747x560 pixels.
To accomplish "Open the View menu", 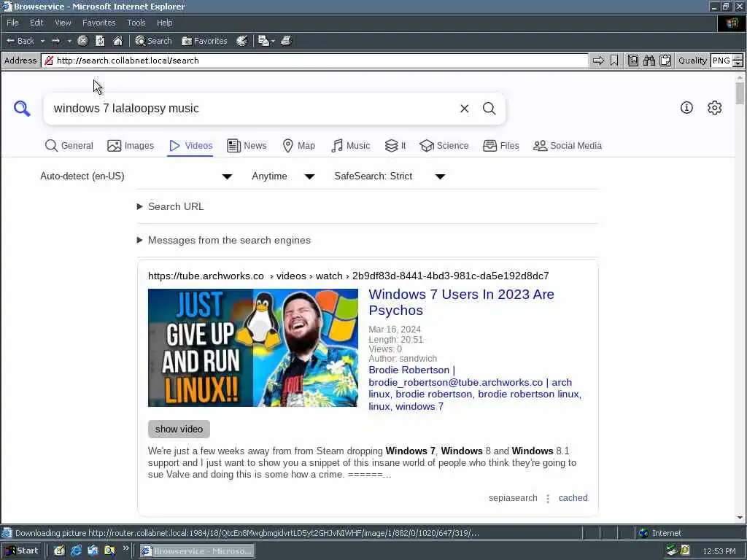I will click(63, 23).
